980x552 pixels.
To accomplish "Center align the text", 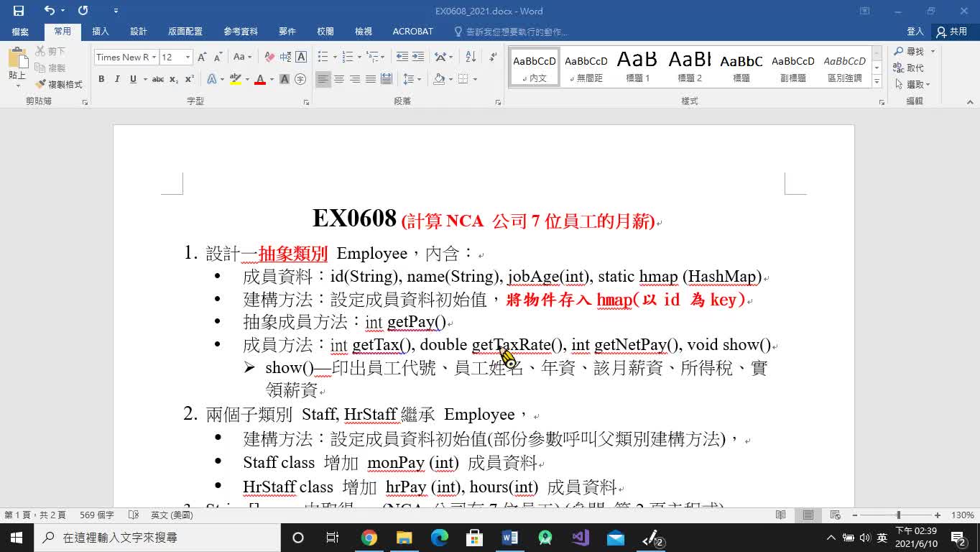I will pyautogui.click(x=339, y=79).
